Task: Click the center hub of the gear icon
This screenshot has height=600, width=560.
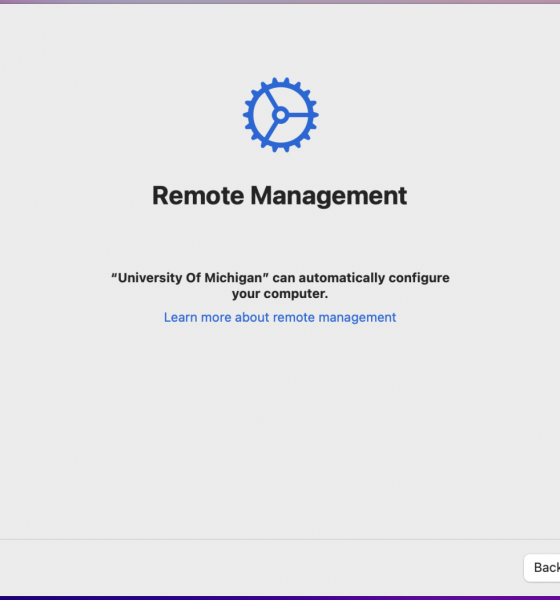Action: coord(281,115)
